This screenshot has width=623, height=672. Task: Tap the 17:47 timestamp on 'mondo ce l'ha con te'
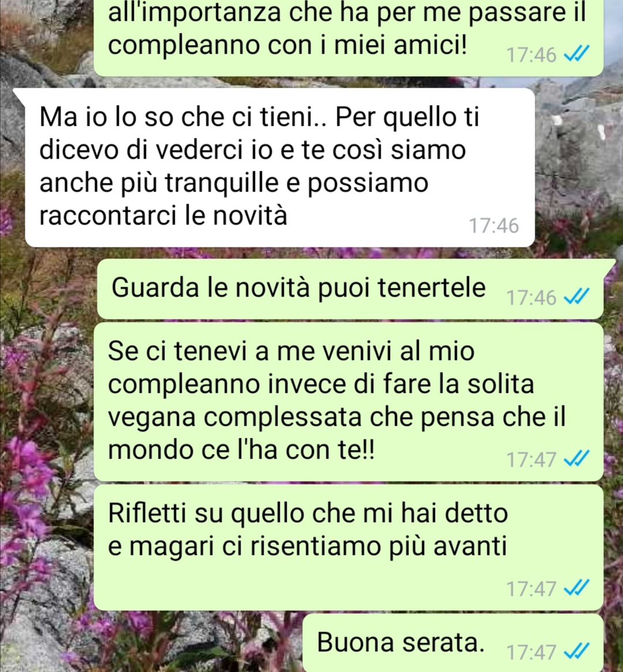tap(531, 459)
